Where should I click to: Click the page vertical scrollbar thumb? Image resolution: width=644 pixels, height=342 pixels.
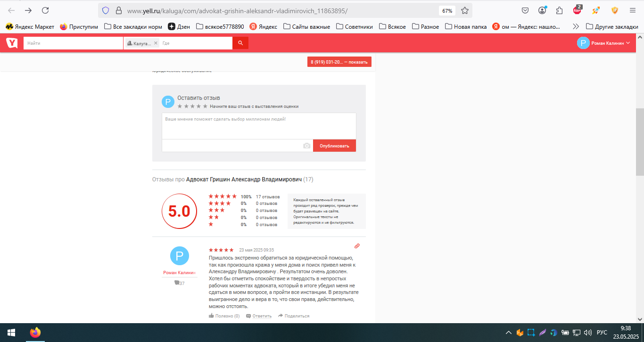[640, 141]
